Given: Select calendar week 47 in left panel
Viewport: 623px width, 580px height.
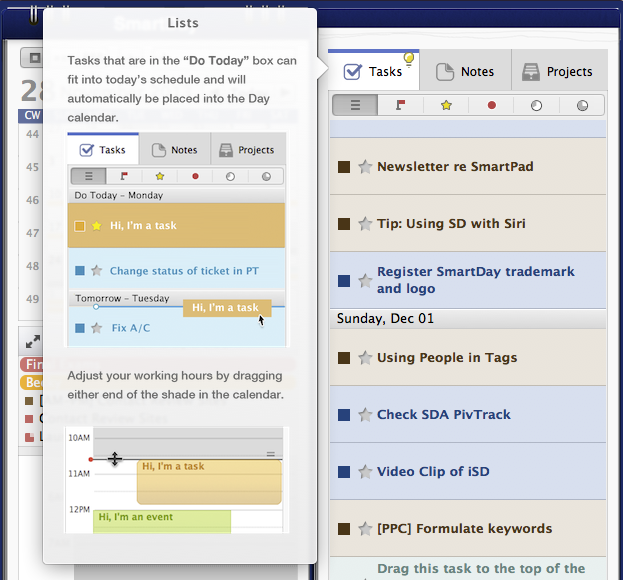Looking at the screenshot, I should (32, 233).
